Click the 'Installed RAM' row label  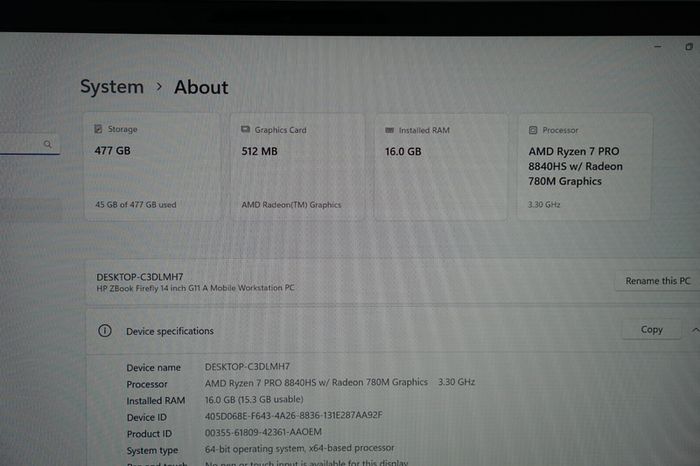point(155,401)
